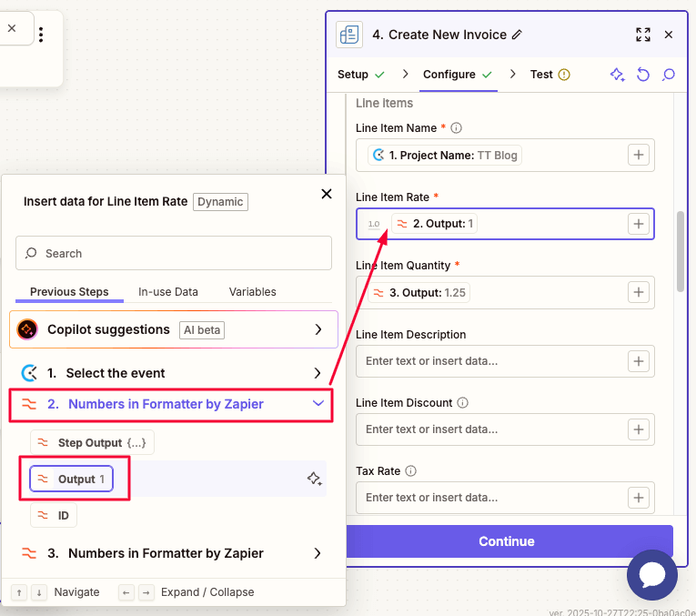Click plus button in Line Item Rate field

[639, 224]
